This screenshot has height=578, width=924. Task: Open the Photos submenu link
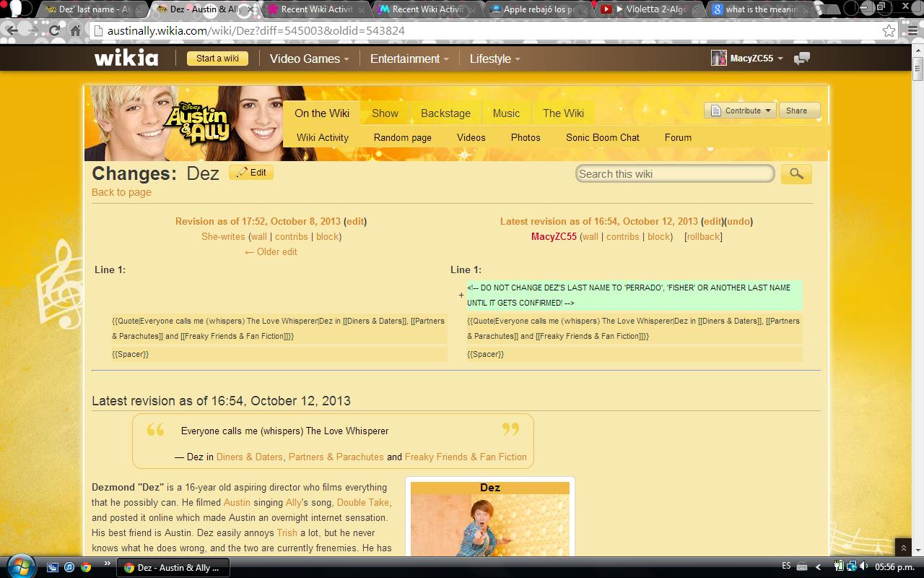[x=526, y=137]
